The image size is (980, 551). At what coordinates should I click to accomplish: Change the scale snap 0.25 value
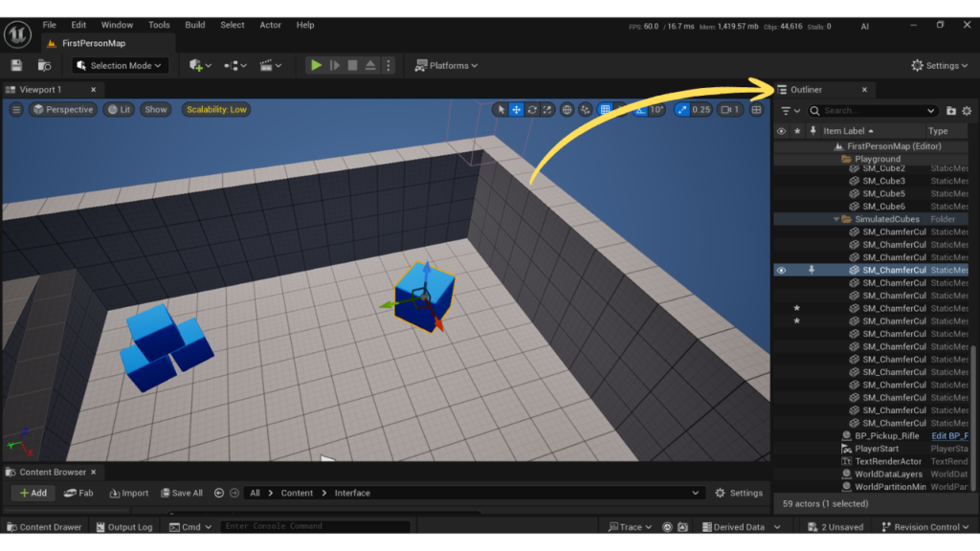702,109
